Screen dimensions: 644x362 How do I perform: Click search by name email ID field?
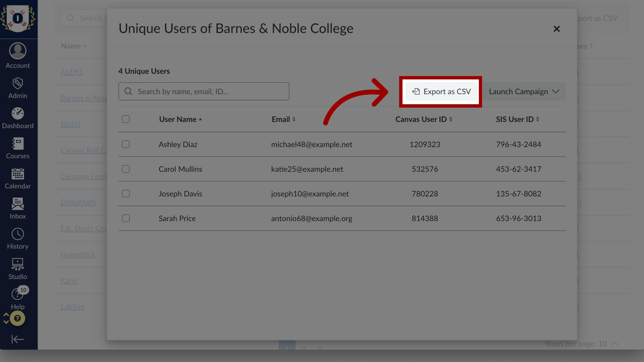(x=204, y=91)
